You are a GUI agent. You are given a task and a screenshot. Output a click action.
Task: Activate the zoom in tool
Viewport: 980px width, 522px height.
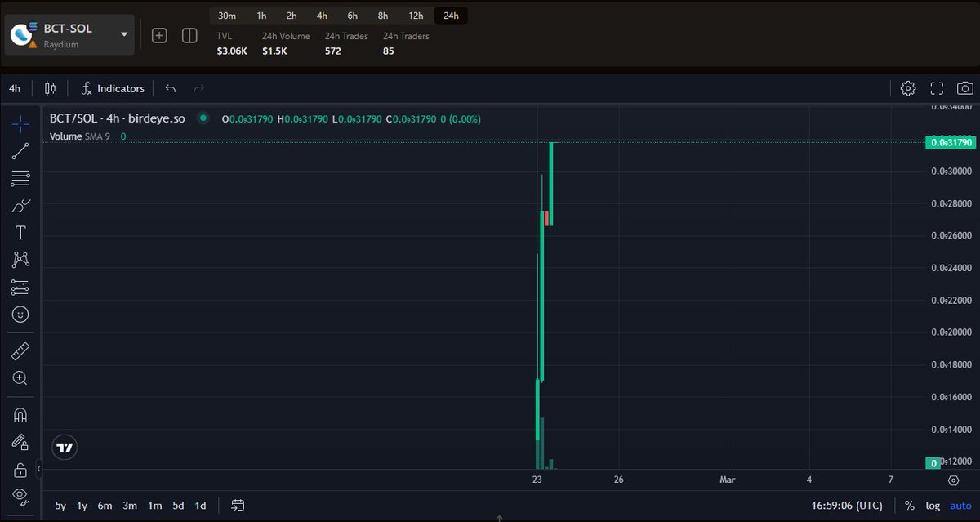pos(20,378)
